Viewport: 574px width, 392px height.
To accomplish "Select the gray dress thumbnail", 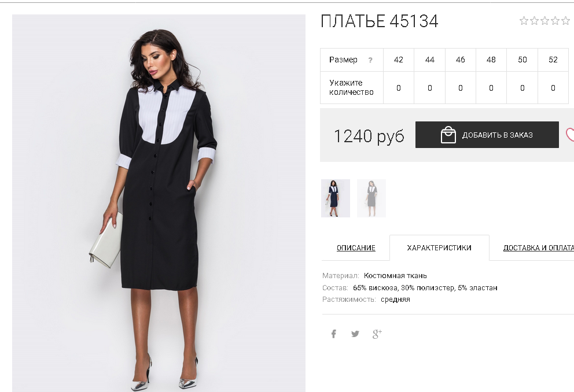I will point(371,198).
